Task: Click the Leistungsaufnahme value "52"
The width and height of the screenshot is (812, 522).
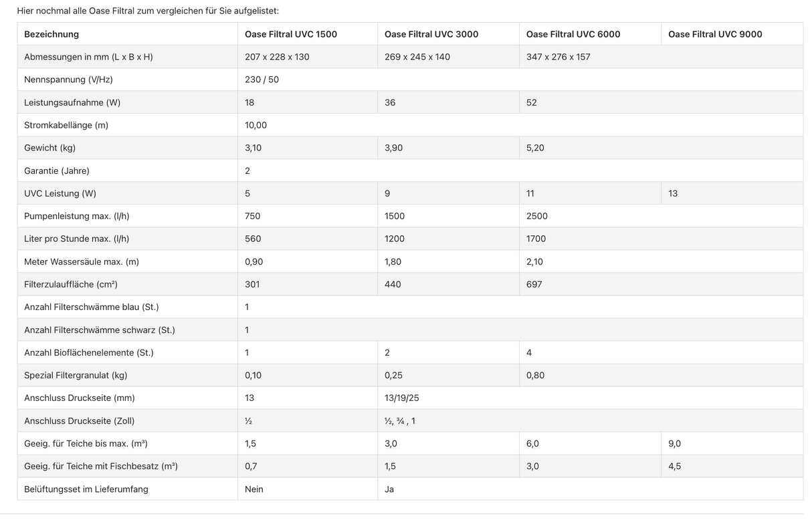Action: click(532, 102)
